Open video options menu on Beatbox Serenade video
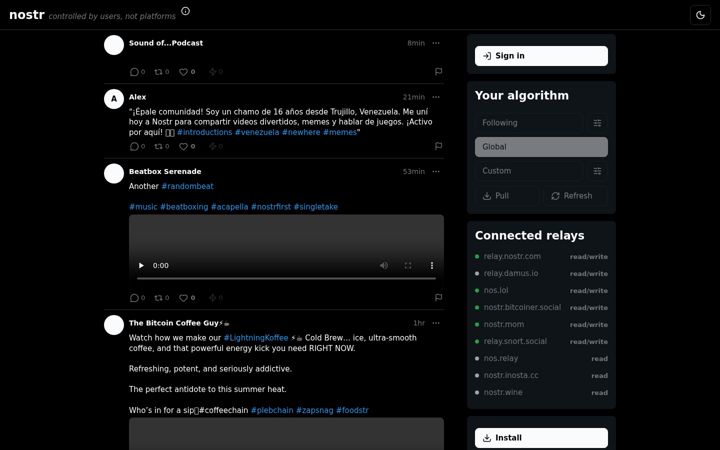 point(432,265)
